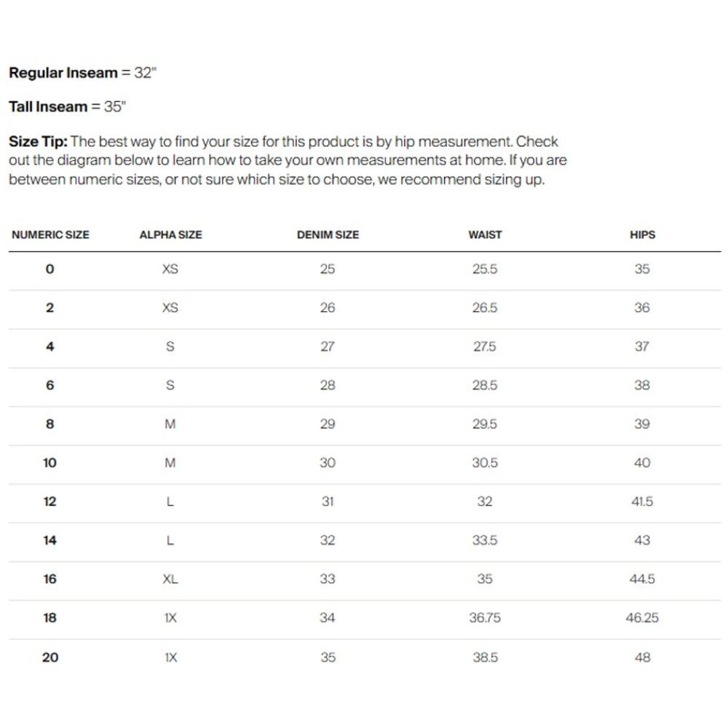Click the Tall Inseam label
The height and width of the screenshot is (728, 728).
(x=48, y=107)
